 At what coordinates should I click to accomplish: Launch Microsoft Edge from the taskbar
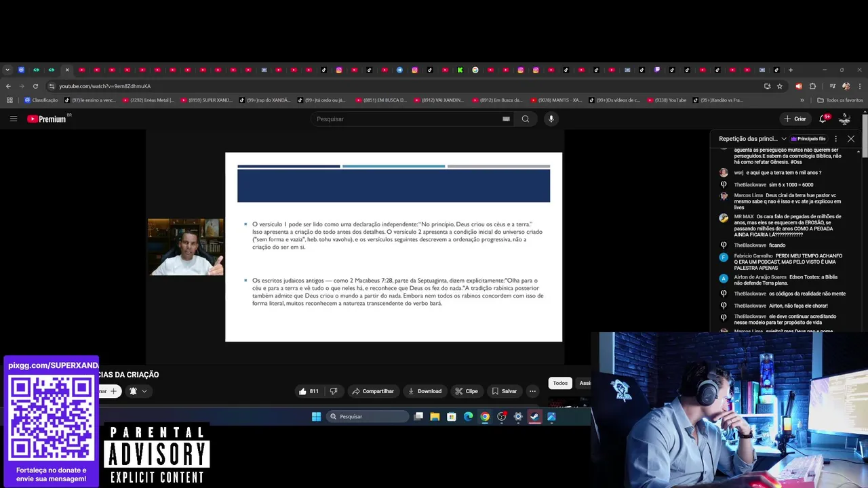468,417
